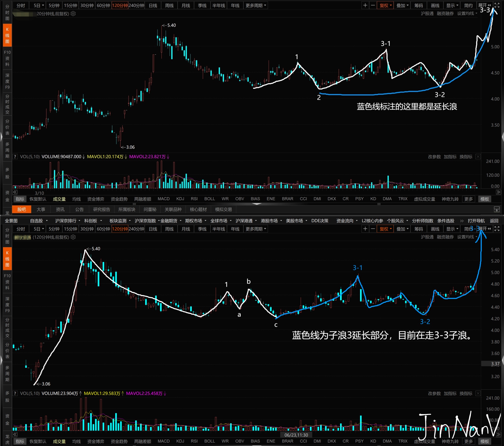Open 分时成交 in upper chart sidebar
Image resolution: width=504 pixels, height=446 pixels.
click(x=7, y=104)
